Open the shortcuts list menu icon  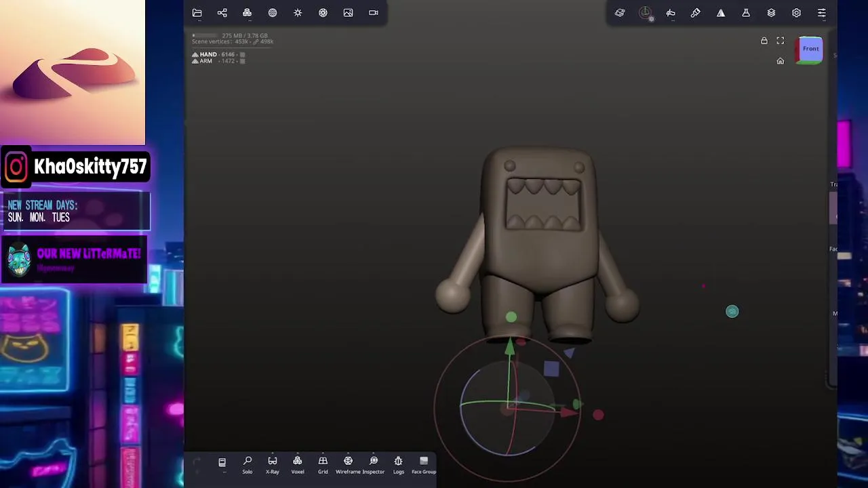(222, 463)
